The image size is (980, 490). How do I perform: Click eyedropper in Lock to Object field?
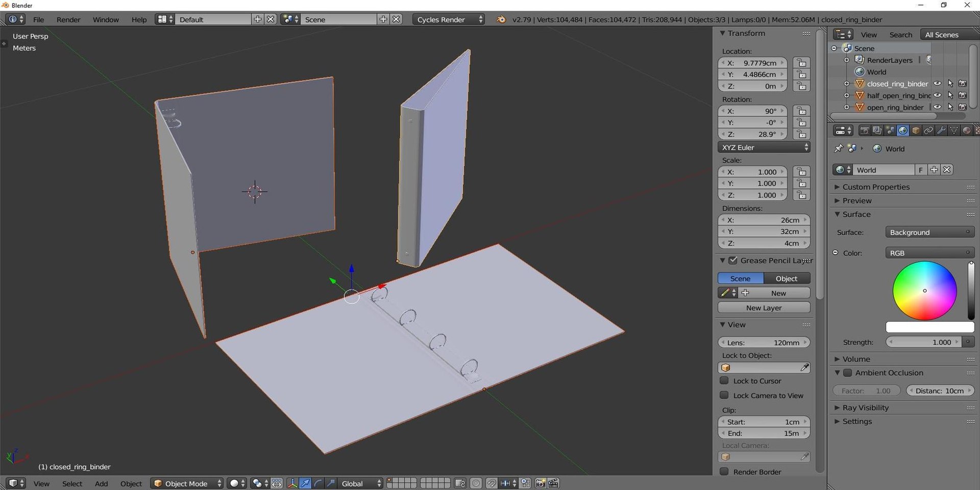[x=804, y=367]
